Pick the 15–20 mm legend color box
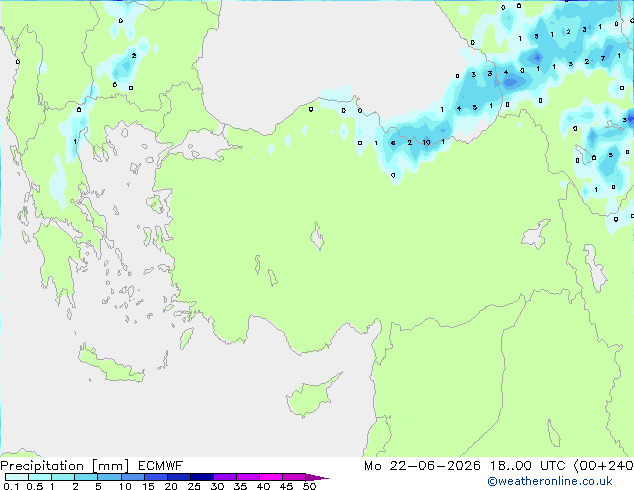Viewport: 634px width, 490px height. coord(156,477)
